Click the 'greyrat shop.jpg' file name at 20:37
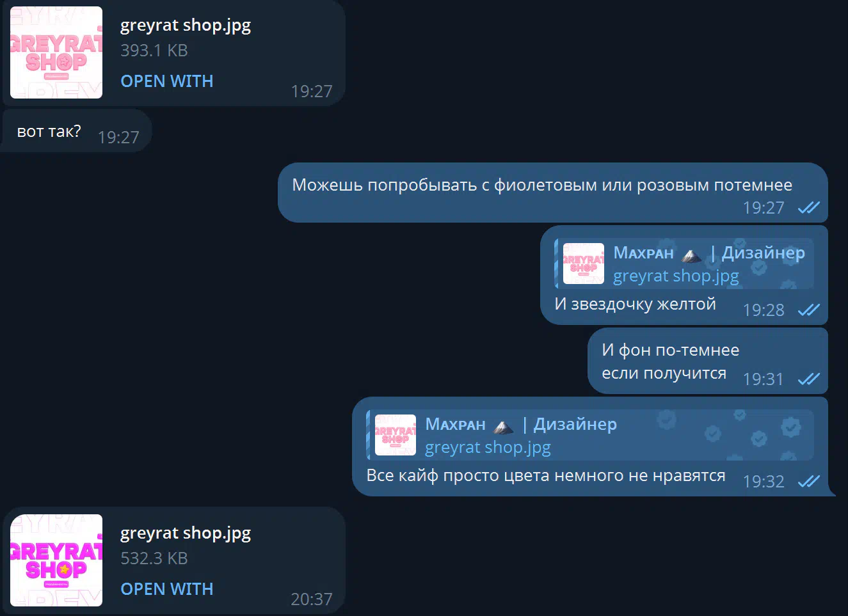The height and width of the screenshot is (616, 848). [186, 533]
